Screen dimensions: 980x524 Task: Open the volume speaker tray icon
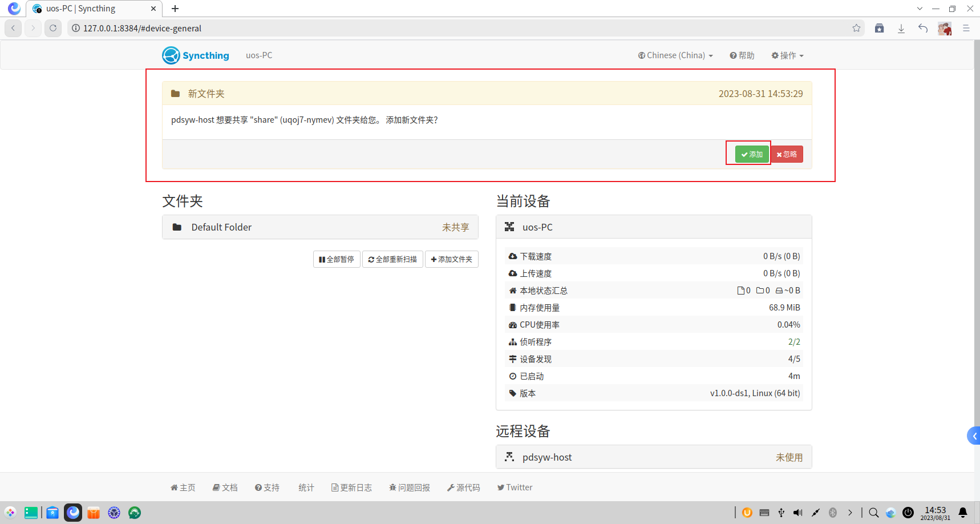coord(798,513)
